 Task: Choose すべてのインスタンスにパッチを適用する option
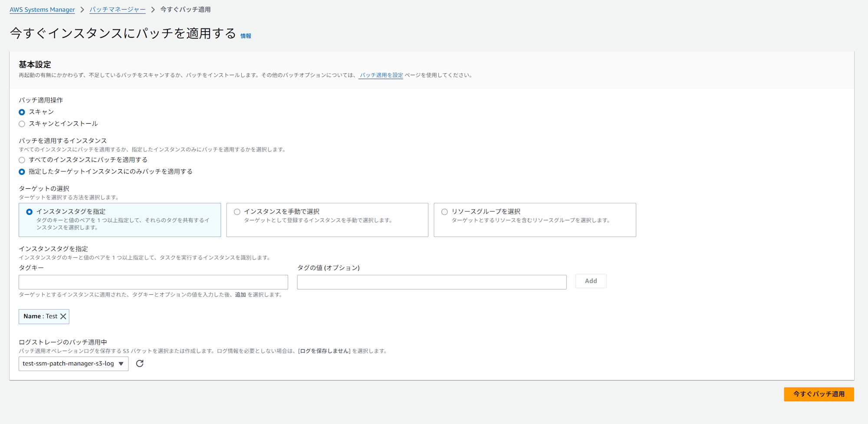pos(22,160)
